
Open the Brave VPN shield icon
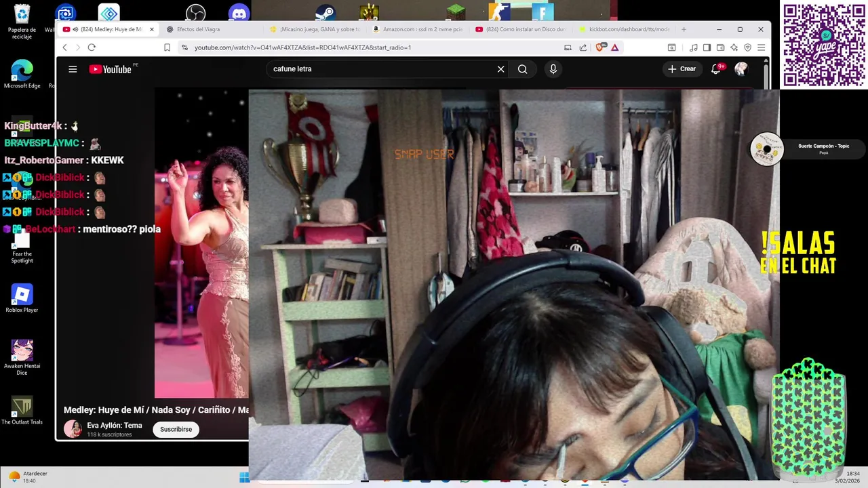[x=747, y=47]
